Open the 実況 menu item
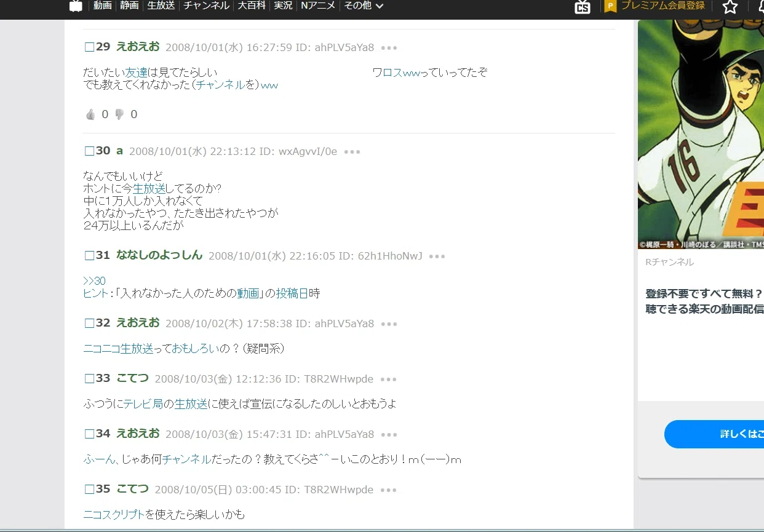764x532 pixels. [283, 6]
